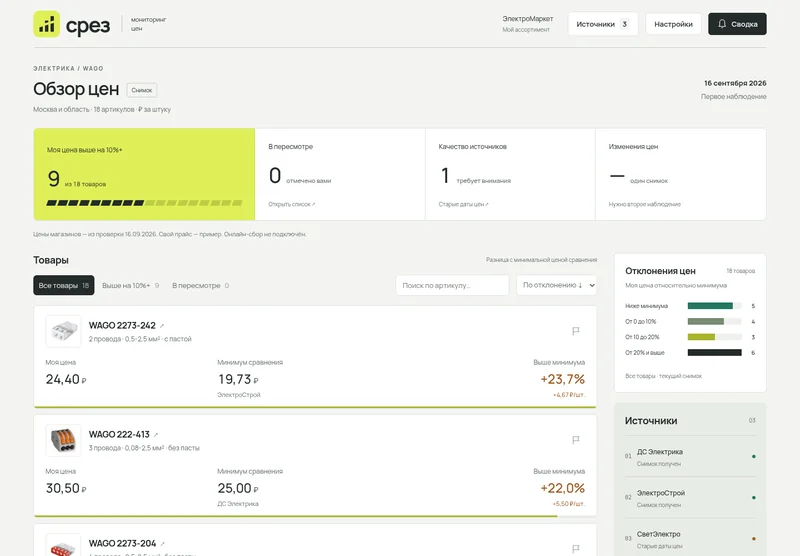The width and height of the screenshot is (800, 556).
Task: Click green status dot of ЭлектроСтрой source
Action: 754,497
